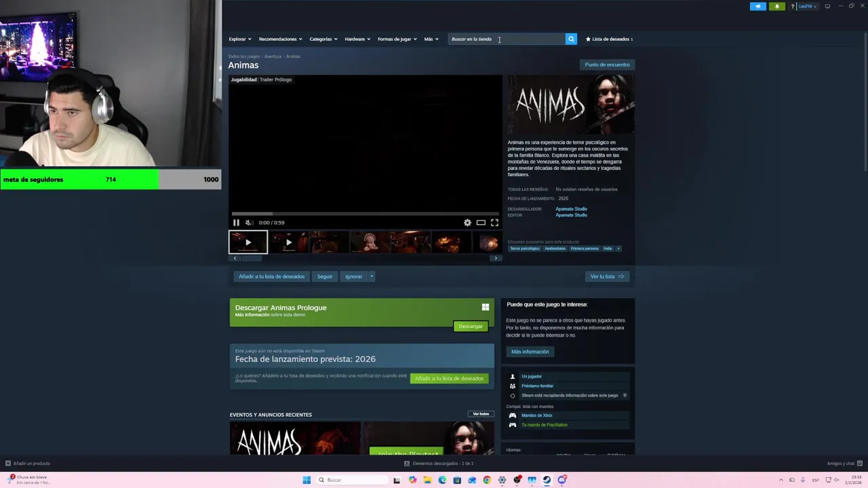
Task: Select the second trailer thumbnail
Action: (x=288, y=242)
